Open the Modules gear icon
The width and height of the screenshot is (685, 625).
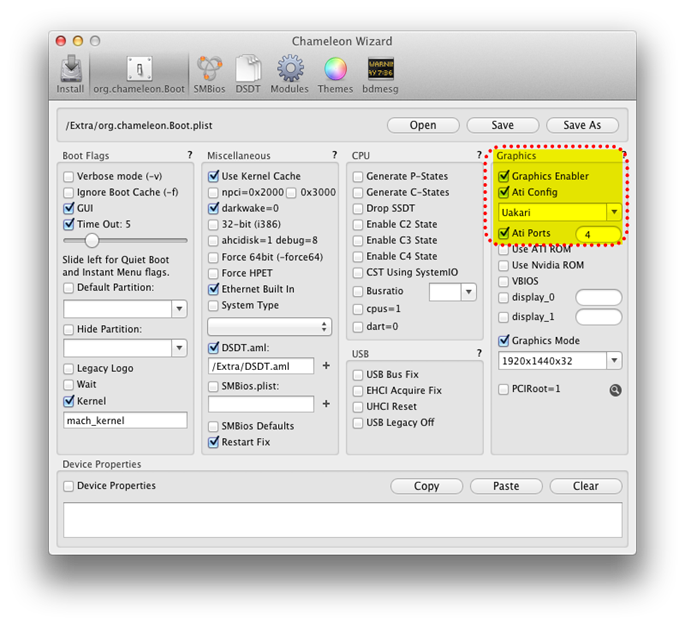[290, 74]
